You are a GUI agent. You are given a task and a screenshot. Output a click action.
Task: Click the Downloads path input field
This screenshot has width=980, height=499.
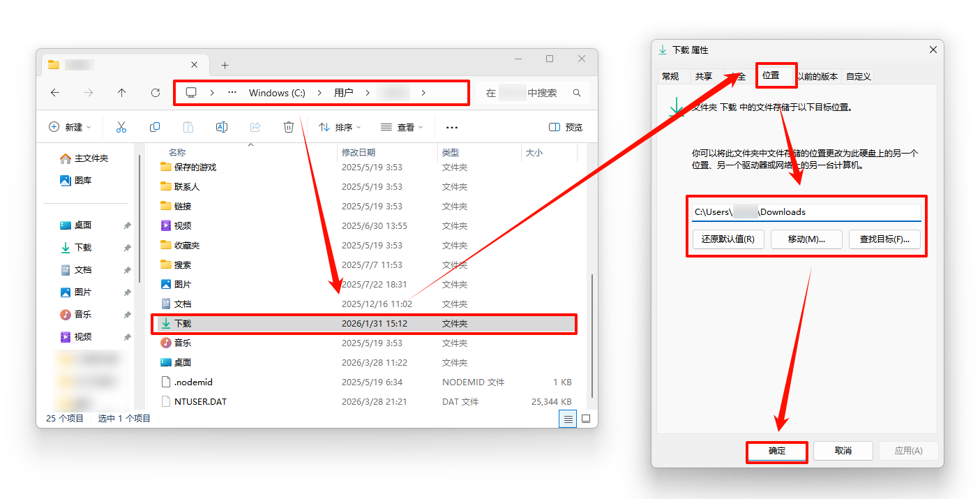(x=806, y=211)
